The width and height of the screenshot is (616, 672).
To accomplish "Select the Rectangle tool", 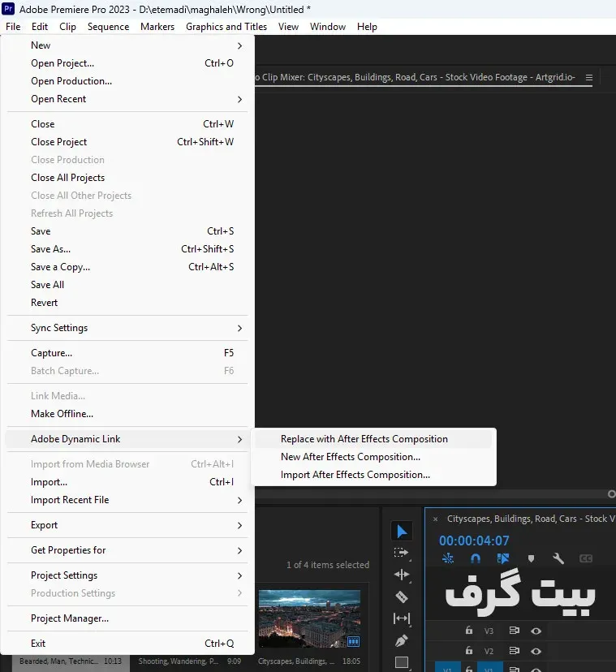I will pyautogui.click(x=401, y=662).
